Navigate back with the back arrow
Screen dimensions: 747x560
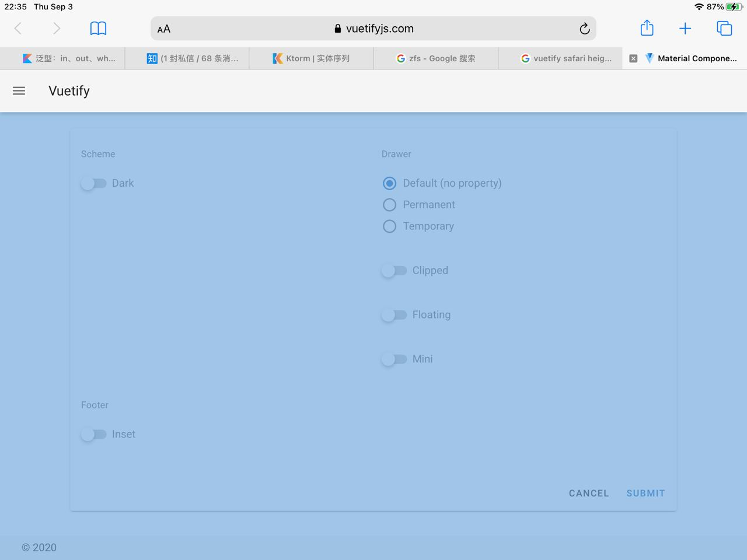[x=18, y=27]
